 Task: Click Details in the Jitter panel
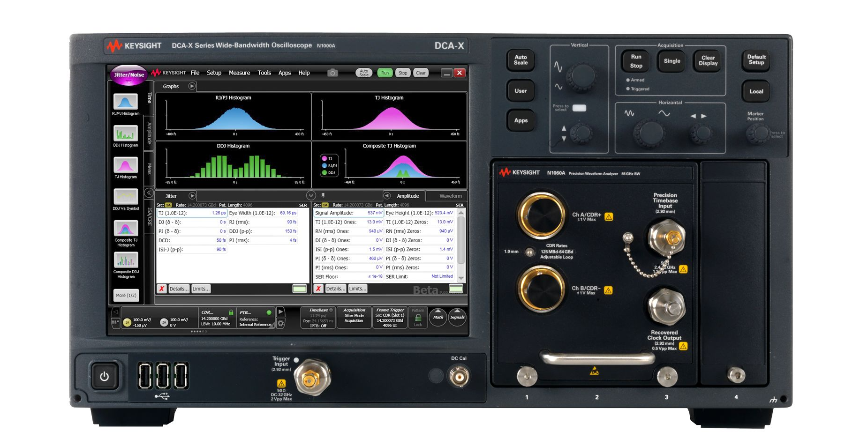pos(179,289)
